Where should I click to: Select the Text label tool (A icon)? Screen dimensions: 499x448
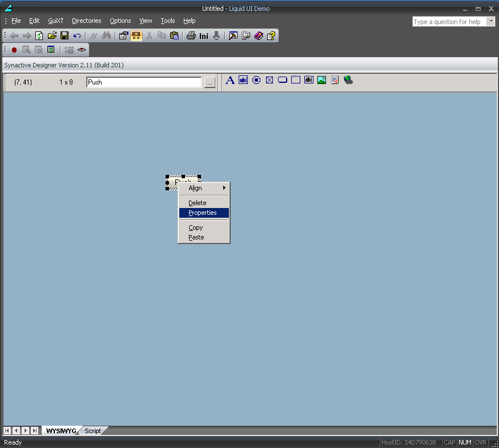(x=230, y=80)
